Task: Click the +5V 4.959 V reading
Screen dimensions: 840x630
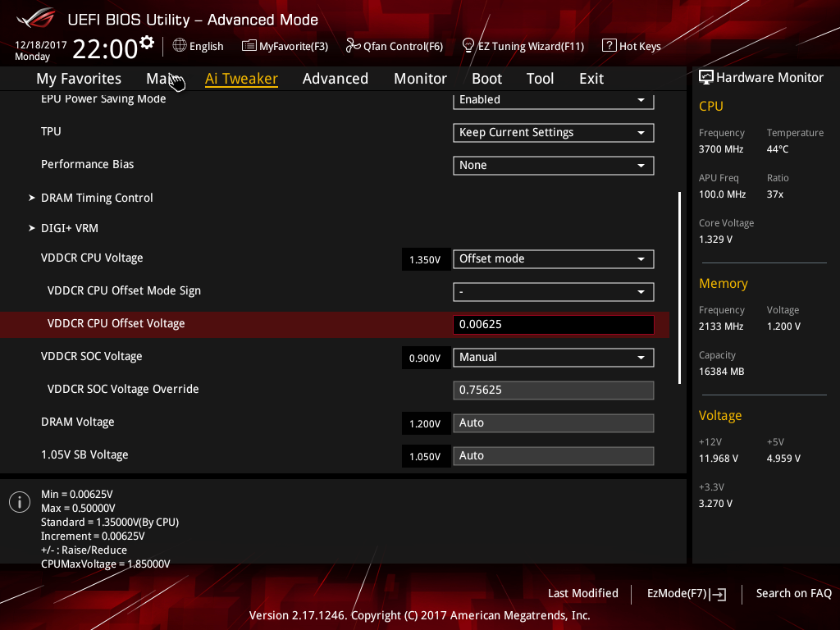Action: (x=783, y=458)
